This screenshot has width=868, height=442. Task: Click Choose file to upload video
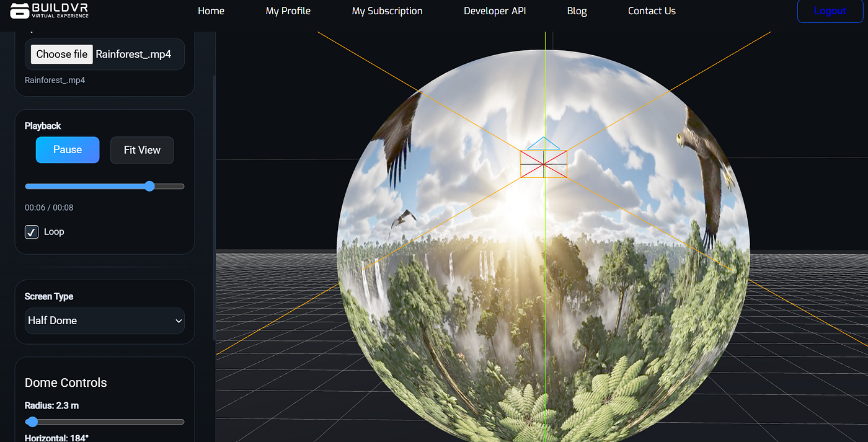tap(62, 55)
